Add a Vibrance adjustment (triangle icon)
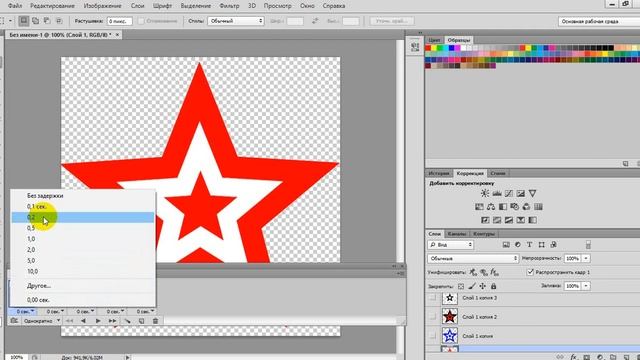 tap(532, 193)
